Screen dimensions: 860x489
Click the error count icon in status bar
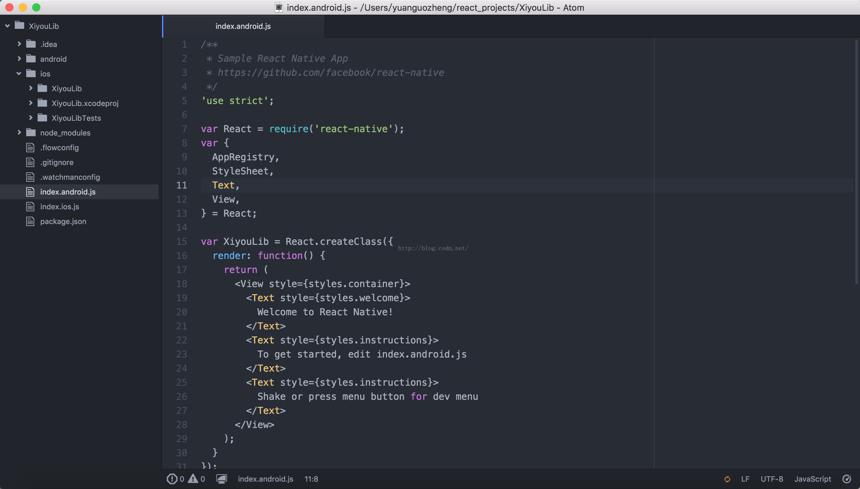point(172,479)
